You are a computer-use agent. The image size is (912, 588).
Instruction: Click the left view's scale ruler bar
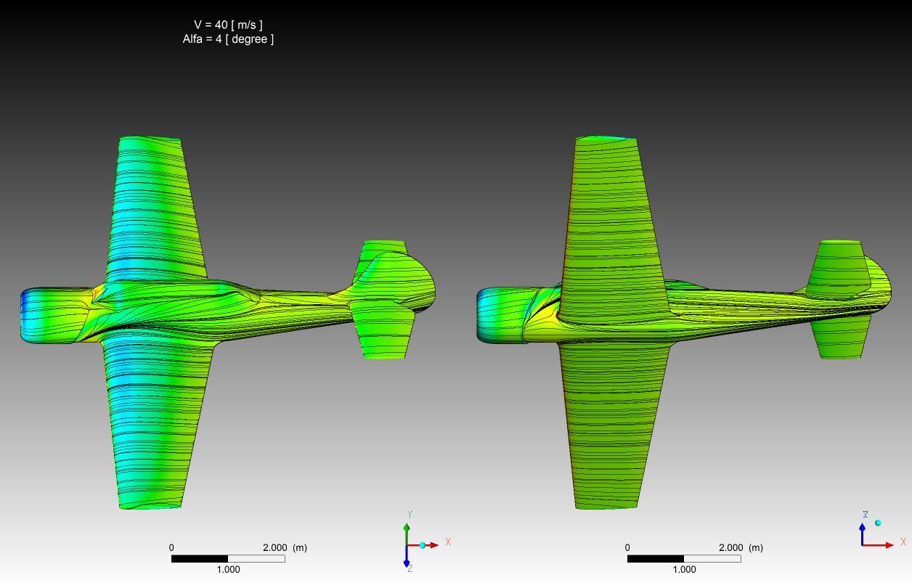tap(228, 559)
